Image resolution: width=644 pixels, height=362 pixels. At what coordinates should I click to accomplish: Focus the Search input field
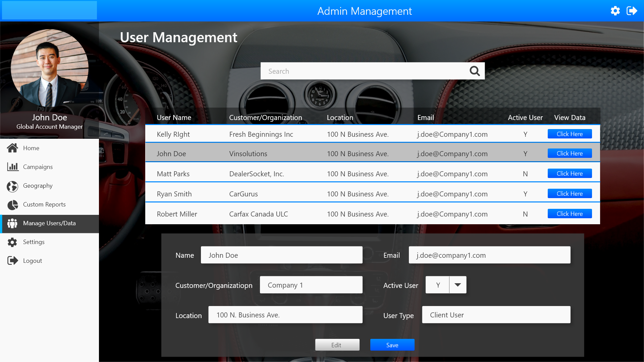tap(364, 71)
